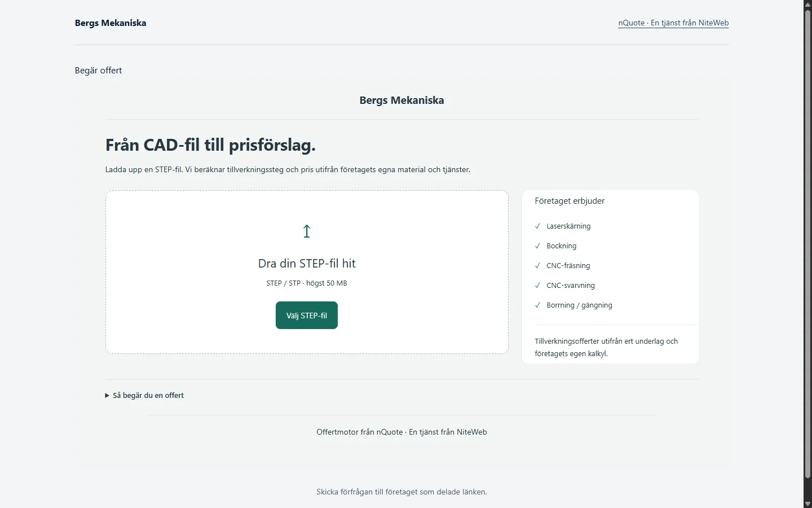The height and width of the screenshot is (508, 812).
Task: Click the "CNC-fräsning" service label
Action: 568,266
